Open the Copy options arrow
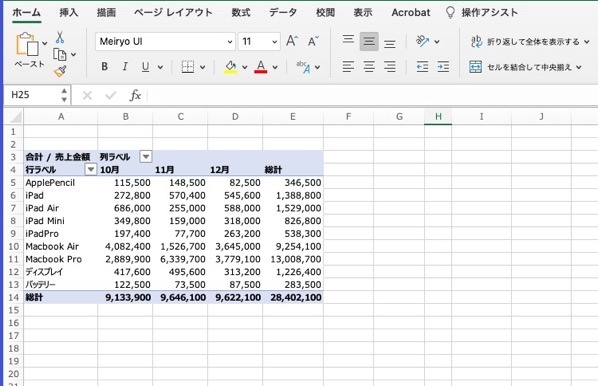 73,55
